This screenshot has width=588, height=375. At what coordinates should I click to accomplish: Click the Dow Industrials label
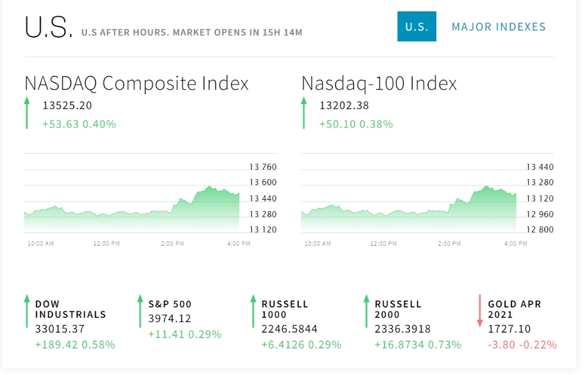click(71, 309)
